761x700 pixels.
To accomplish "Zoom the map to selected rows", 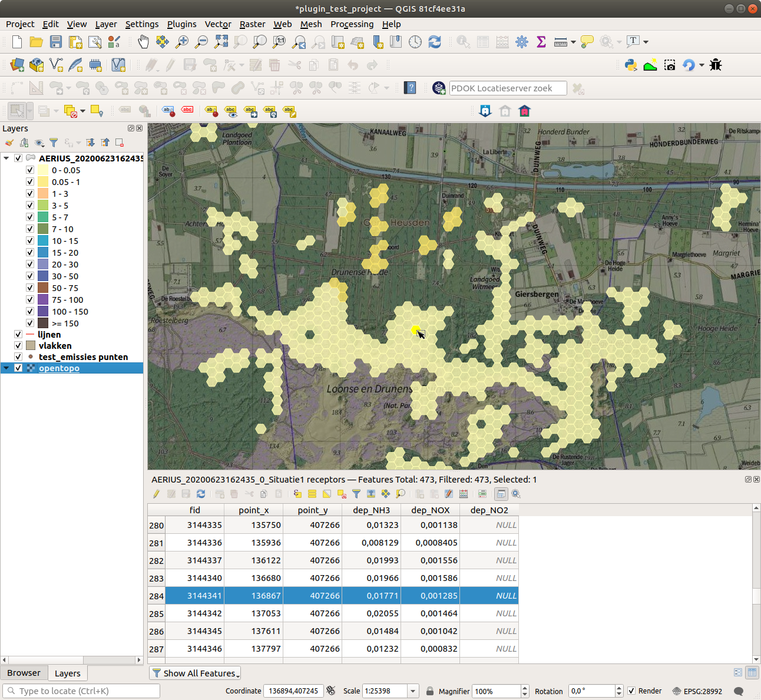I will click(399, 494).
